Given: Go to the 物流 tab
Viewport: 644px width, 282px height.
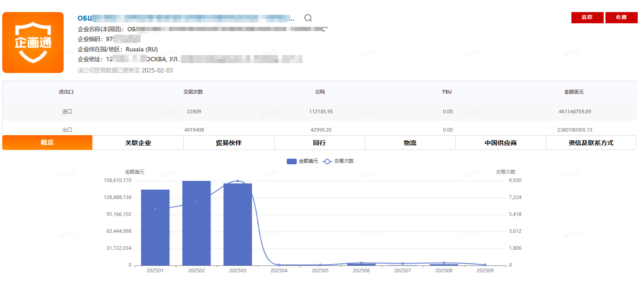Looking at the screenshot, I should (x=410, y=143).
